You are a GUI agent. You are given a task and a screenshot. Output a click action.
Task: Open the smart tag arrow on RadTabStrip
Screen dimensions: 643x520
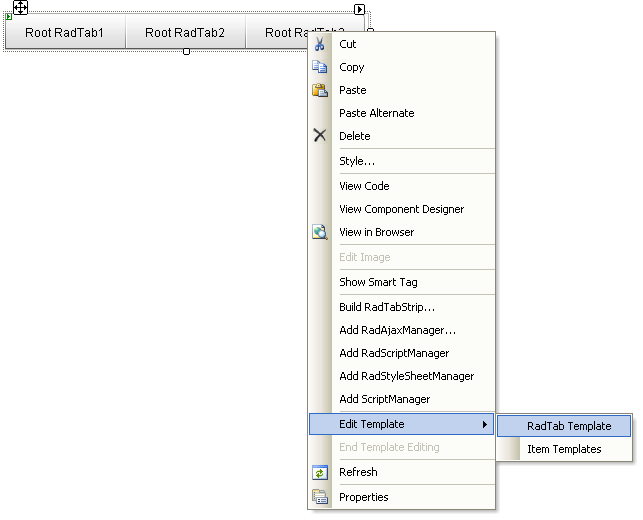coord(359,9)
